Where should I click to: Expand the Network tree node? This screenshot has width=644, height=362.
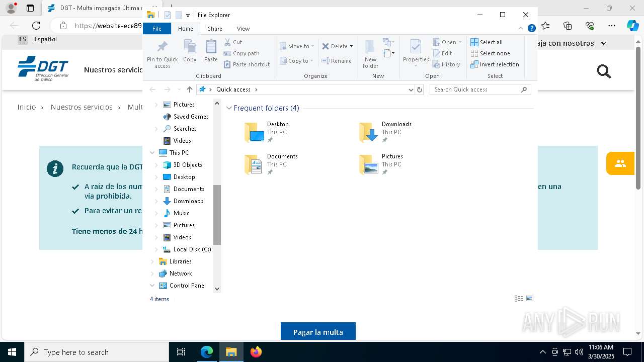click(152, 274)
